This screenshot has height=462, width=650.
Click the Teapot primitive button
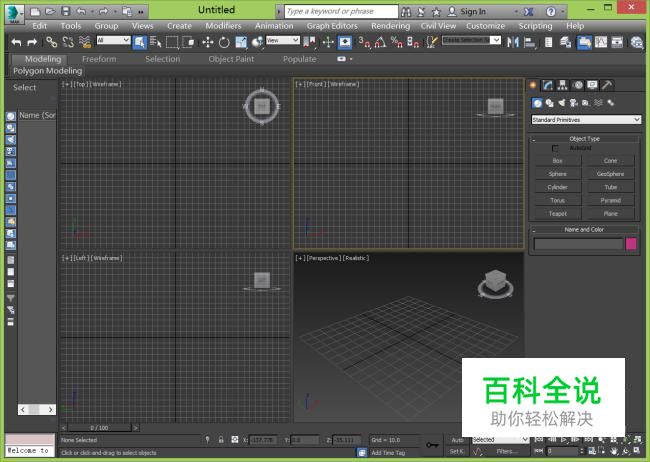(558, 213)
